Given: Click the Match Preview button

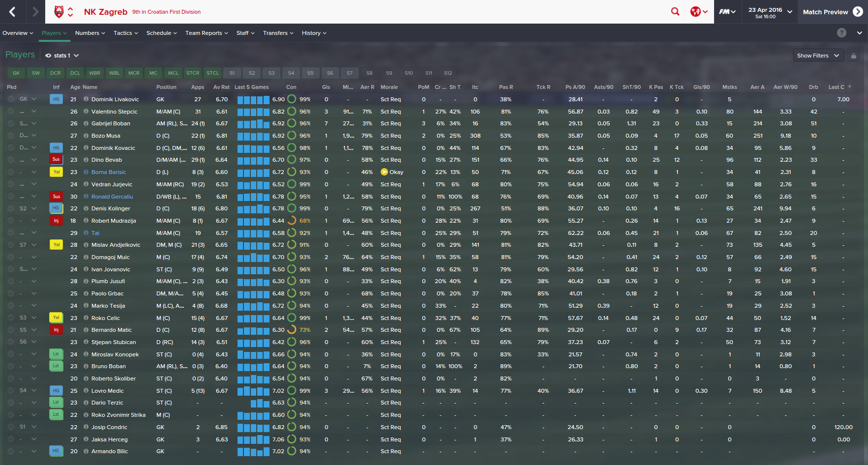Looking at the screenshot, I should point(832,12).
